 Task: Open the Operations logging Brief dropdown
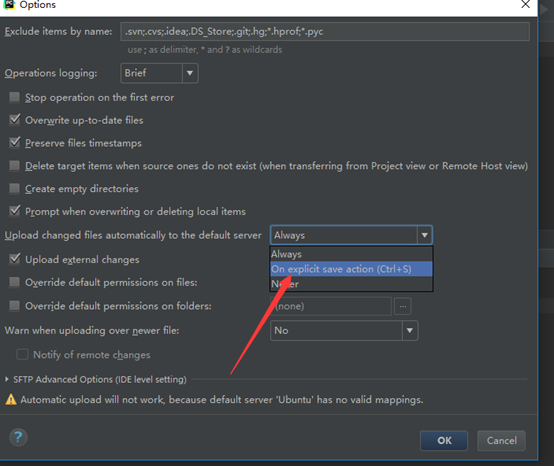tap(159, 73)
